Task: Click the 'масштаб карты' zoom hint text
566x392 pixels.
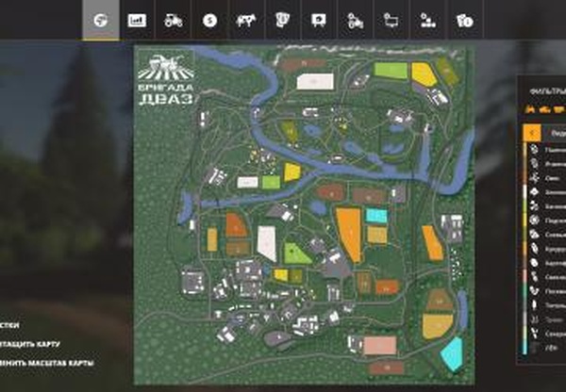Action: [x=60, y=363]
